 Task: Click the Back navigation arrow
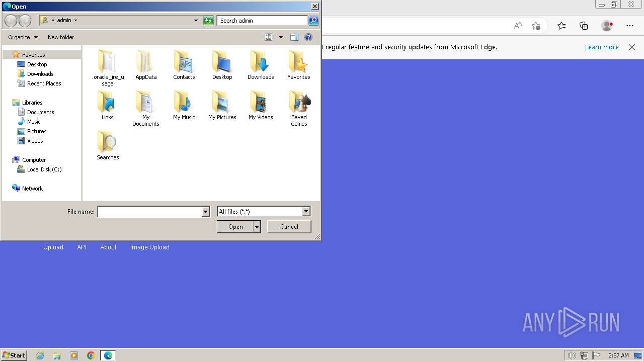11,21
